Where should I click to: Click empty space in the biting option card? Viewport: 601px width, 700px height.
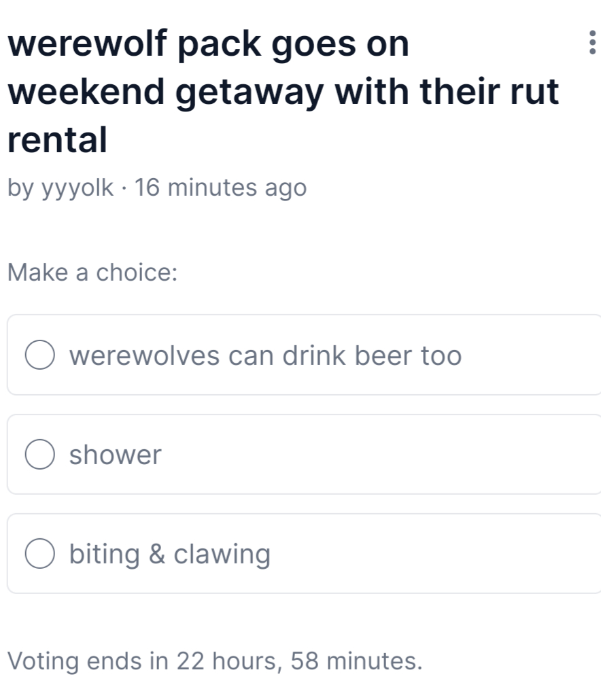(x=435, y=554)
